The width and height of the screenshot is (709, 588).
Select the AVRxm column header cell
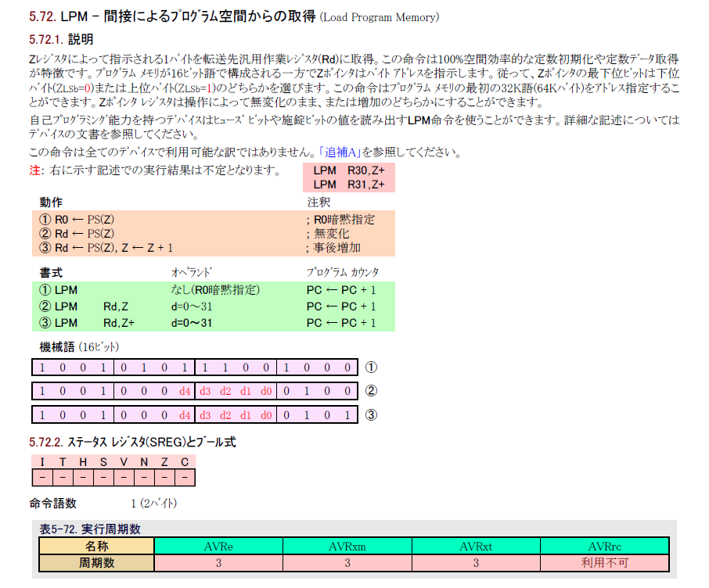point(347,546)
